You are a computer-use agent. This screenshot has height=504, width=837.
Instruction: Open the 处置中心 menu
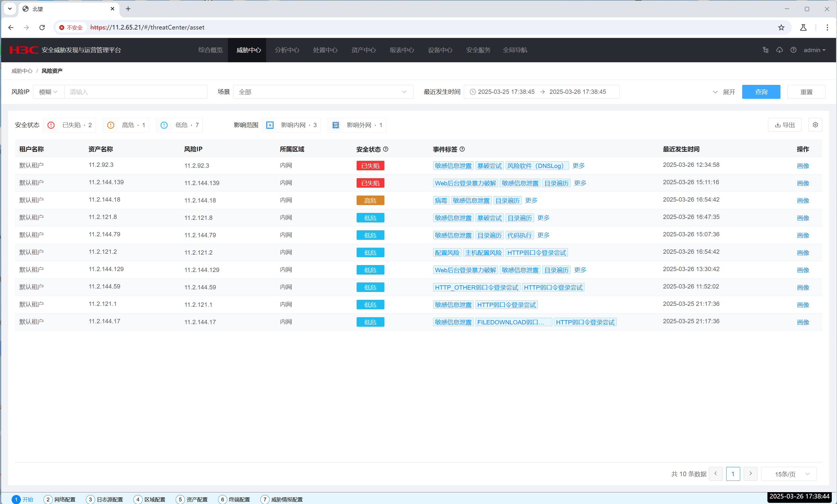(x=325, y=50)
